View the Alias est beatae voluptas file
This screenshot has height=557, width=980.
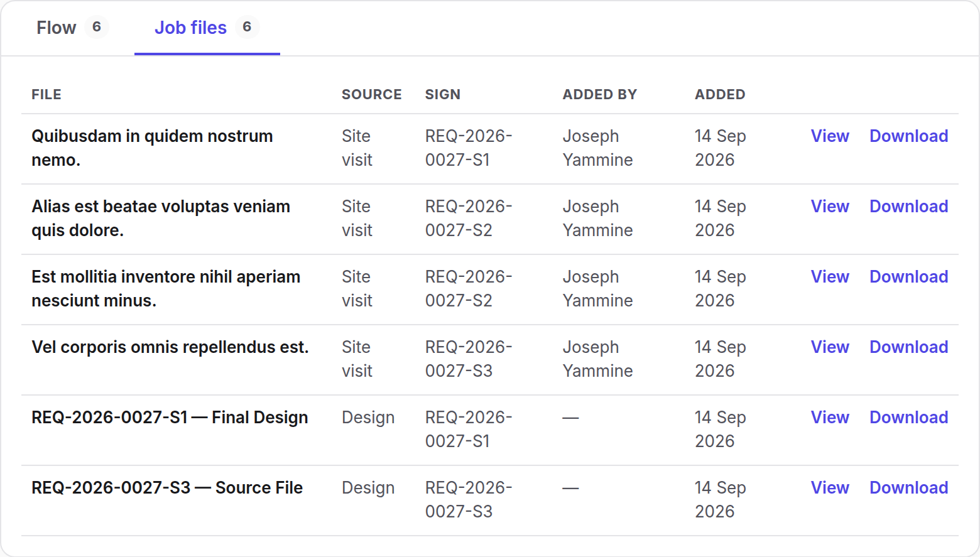830,207
